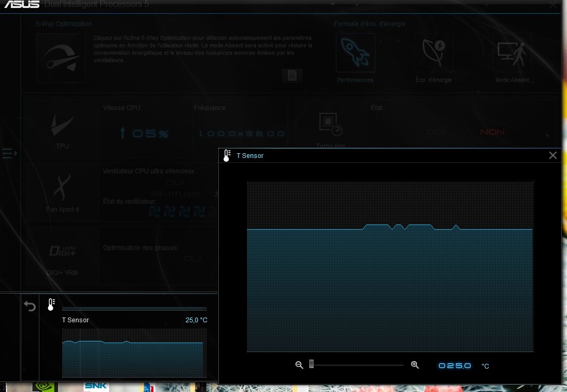This screenshot has width=567, height=392.
Task: Click the large T Sensor temperature graph
Action: coord(390,266)
